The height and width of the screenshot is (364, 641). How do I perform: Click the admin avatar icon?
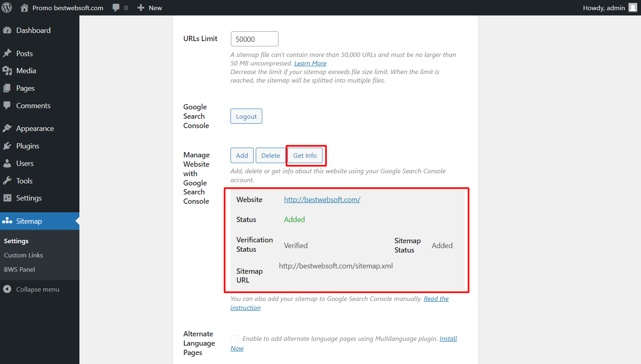click(x=633, y=8)
